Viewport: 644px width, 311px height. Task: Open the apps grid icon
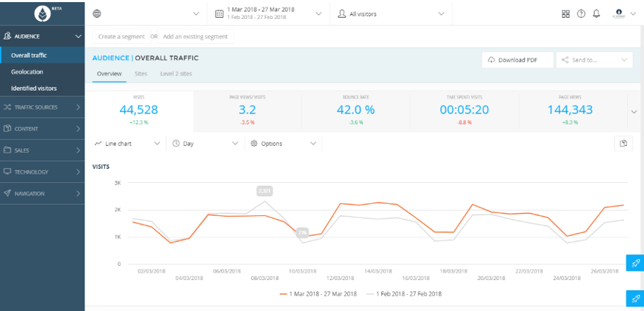point(566,13)
